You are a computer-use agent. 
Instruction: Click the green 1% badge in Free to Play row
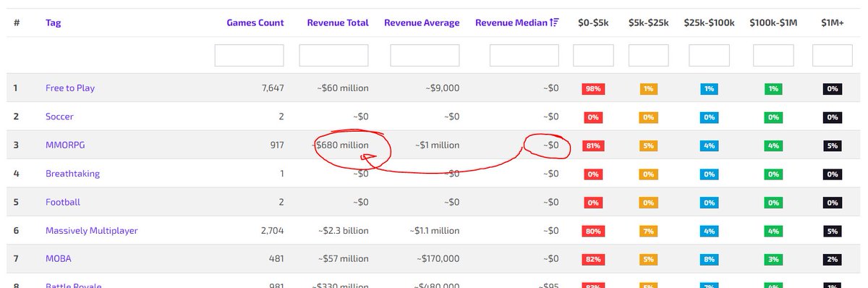pos(773,88)
